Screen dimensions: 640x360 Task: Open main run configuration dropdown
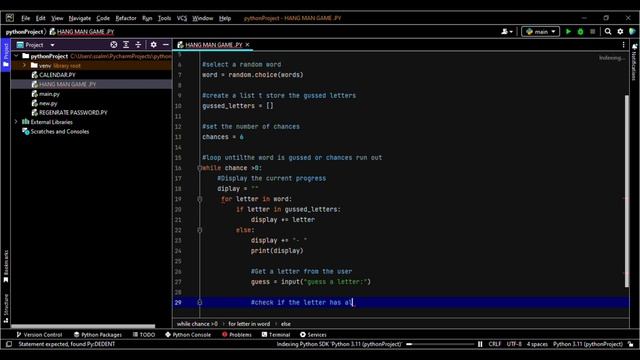tap(540, 31)
